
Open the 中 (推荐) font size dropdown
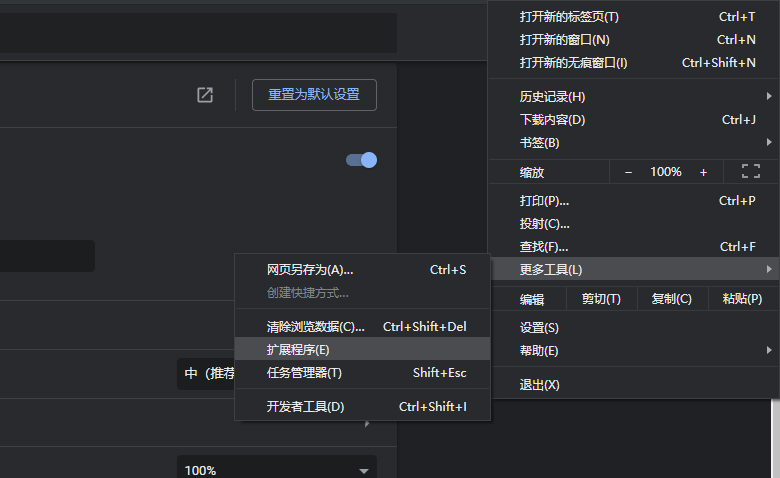(x=206, y=374)
